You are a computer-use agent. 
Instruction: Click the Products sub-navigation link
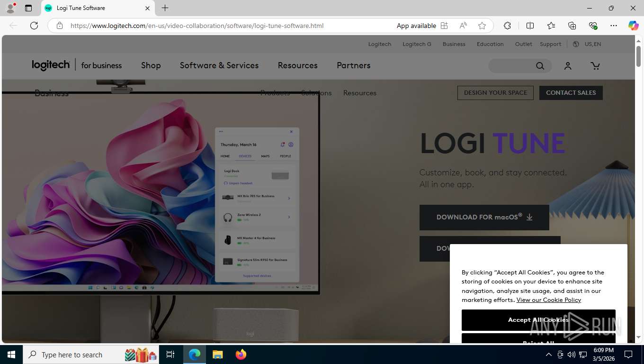tap(275, 93)
